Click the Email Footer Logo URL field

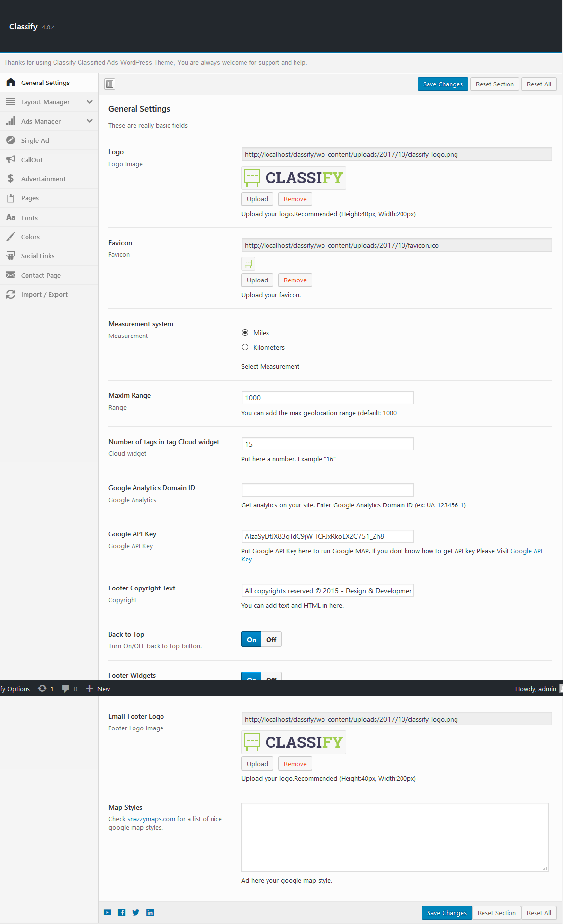397,719
